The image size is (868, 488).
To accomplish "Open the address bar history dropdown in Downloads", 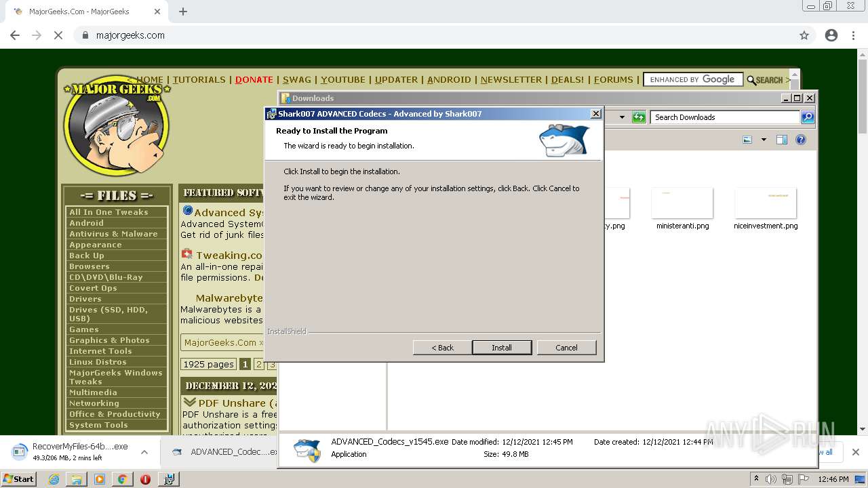I will click(622, 117).
